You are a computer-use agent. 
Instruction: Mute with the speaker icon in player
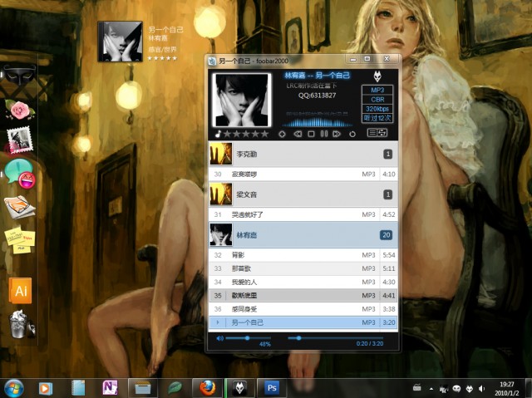click(x=219, y=338)
